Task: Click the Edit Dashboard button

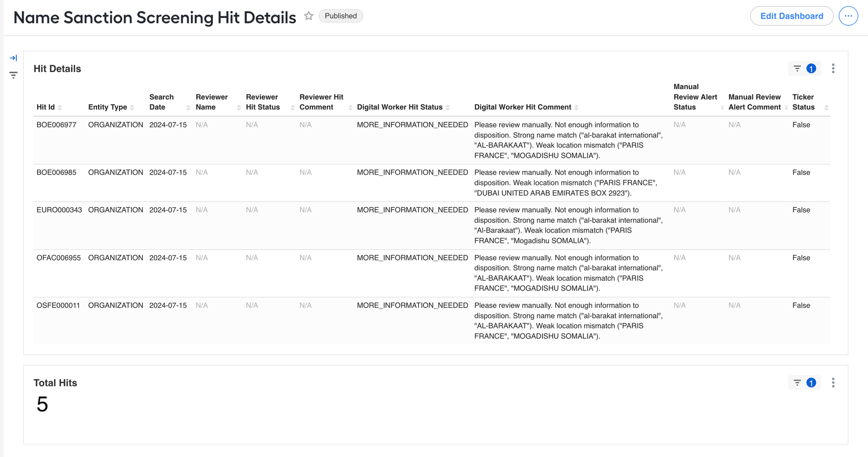Action: (792, 16)
